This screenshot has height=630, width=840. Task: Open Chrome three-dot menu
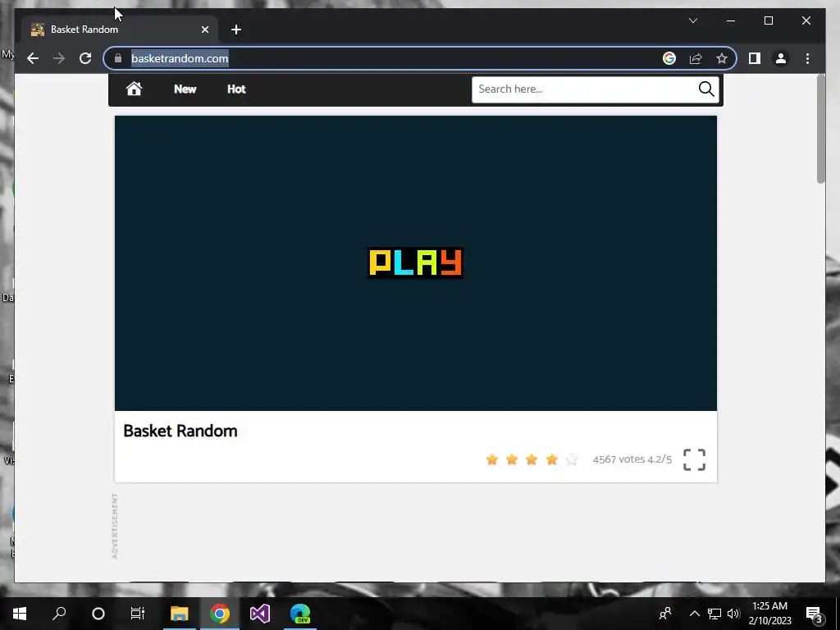tap(807, 58)
